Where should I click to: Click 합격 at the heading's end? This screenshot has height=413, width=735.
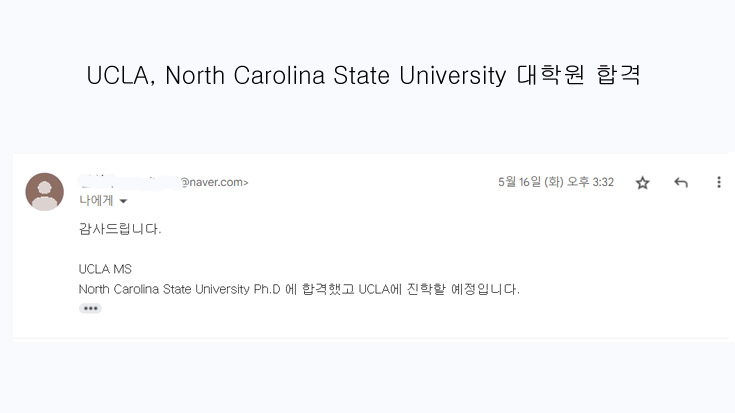(618, 75)
